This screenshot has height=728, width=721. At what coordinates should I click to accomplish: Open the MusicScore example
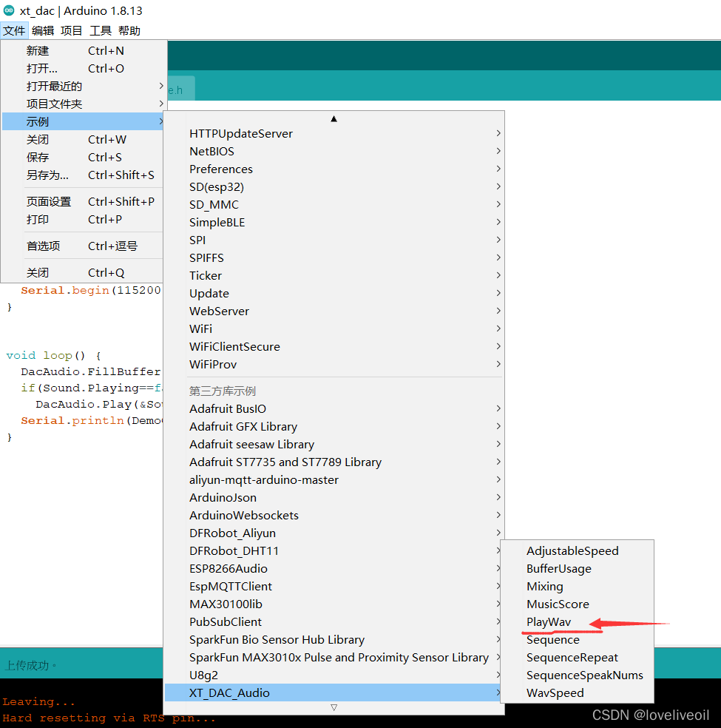578,604
